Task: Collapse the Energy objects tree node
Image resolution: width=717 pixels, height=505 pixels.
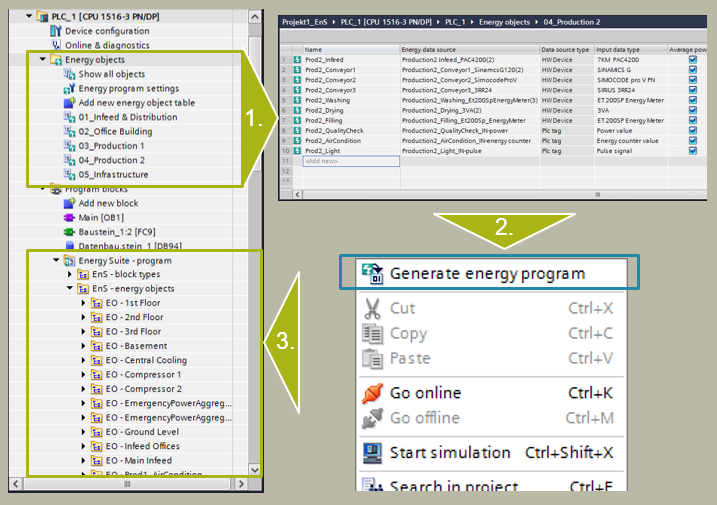Action: click(43, 60)
